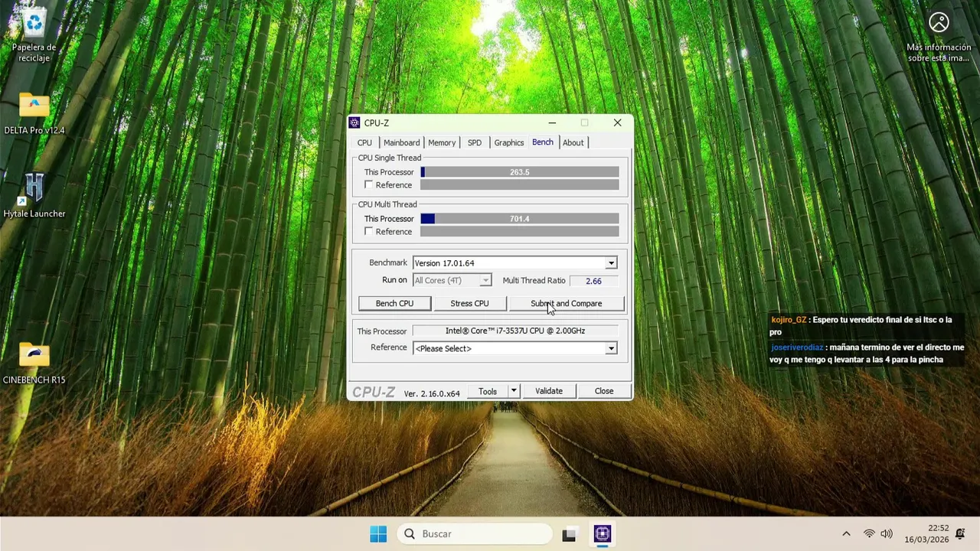Switch to the CPU tab
The height and width of the screenshot is (551, 980).
[364, 142]
